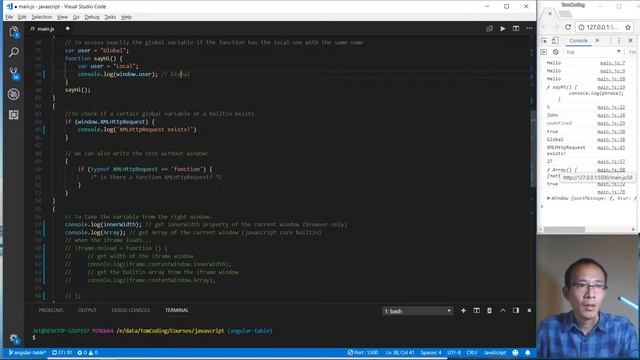640x360 pixels.
Task: Close the DevTools panel
Action: 631,40
